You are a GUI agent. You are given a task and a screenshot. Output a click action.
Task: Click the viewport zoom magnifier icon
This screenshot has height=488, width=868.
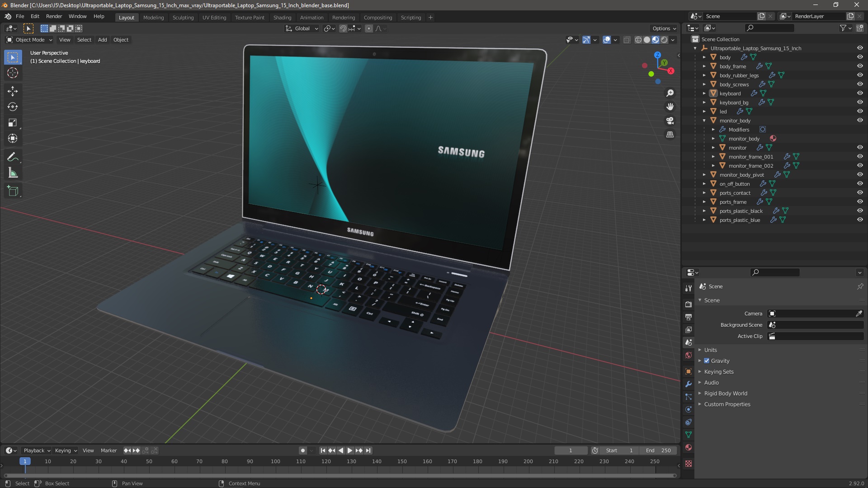coord(670,93)
